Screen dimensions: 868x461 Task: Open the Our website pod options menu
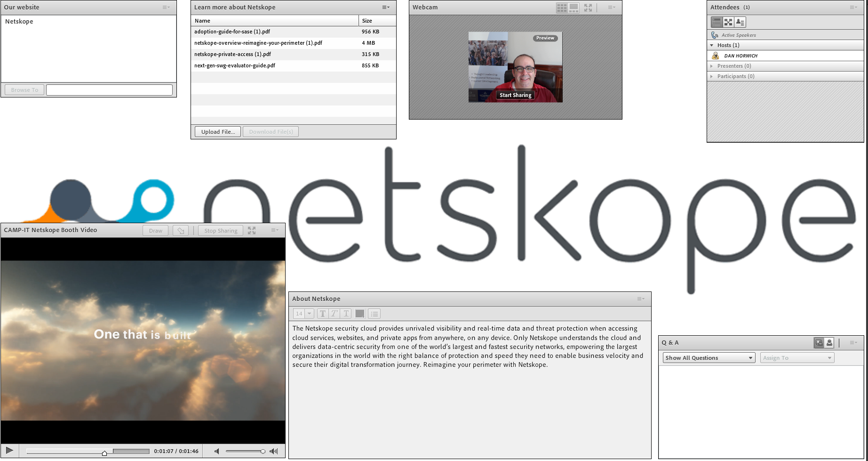(x=166, y=8)
